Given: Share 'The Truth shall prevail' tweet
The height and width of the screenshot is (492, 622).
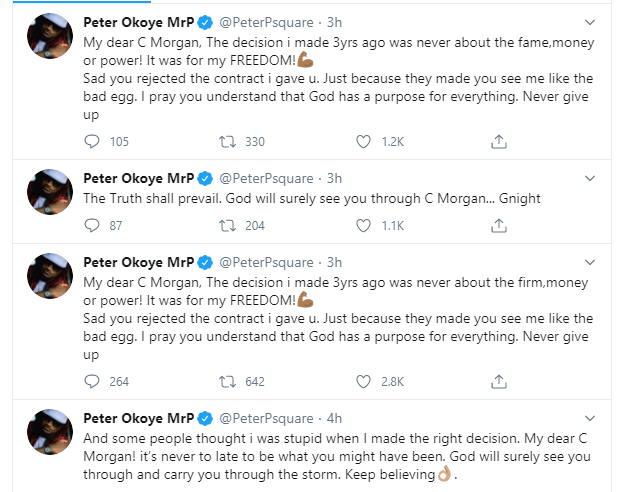Looking at the screenshot, I should tap(498, 225).
